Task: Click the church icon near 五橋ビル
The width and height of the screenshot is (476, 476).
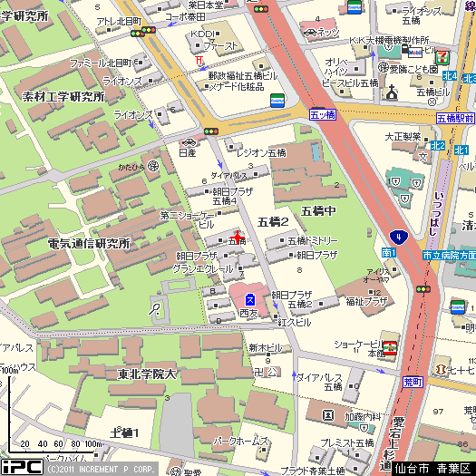Action: click(x=392, y=92)
